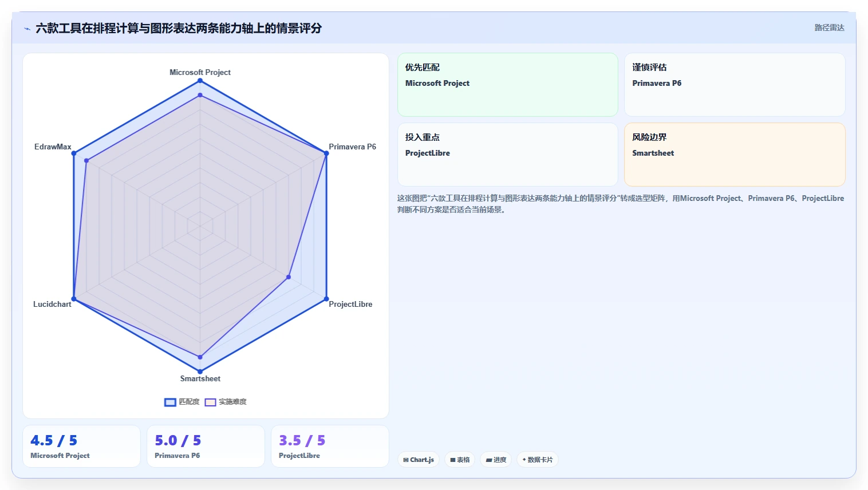Viewport: 868px width, 490px height.
Task: Click the data point at Primavera P6 vertex
Action: (326, 153)
